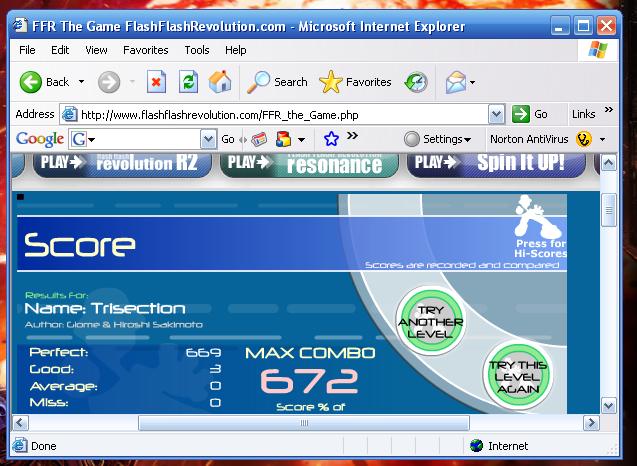The image size is (637, 466).
Task: Open the Tools menu
Action: point(197,50)
